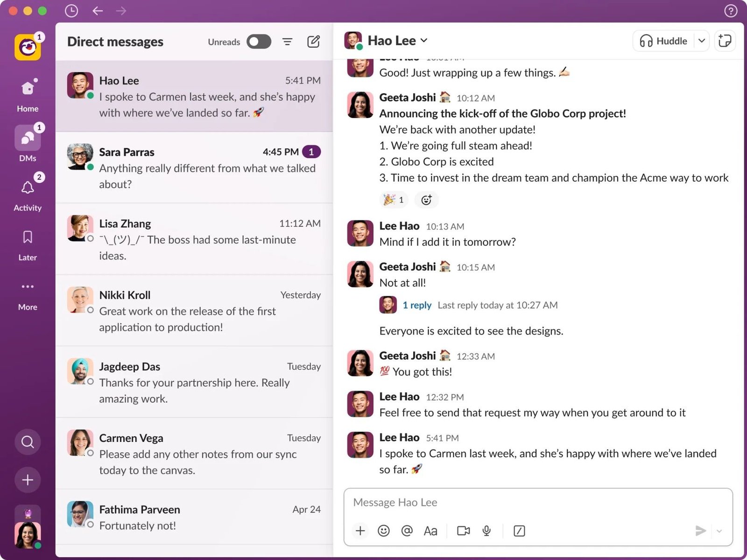The width and height of the screenshot is (747, 560).
Task: Open the emoji picker in the message box
Action: (x=383, y=531)
